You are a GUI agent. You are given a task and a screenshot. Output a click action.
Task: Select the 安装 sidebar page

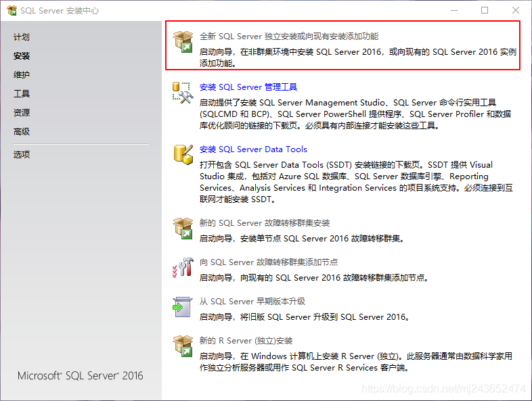(22, 56)
